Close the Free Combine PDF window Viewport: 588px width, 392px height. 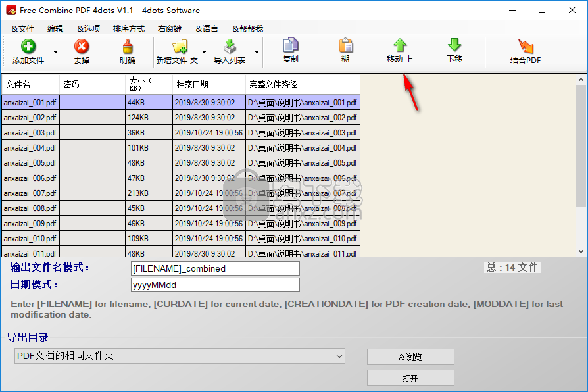(x=572, y=10)
